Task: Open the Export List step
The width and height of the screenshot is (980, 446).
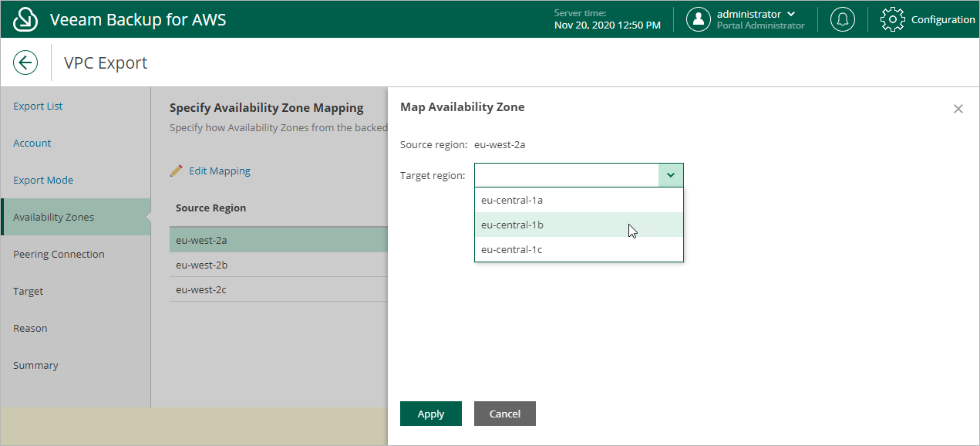Action: 38,106
